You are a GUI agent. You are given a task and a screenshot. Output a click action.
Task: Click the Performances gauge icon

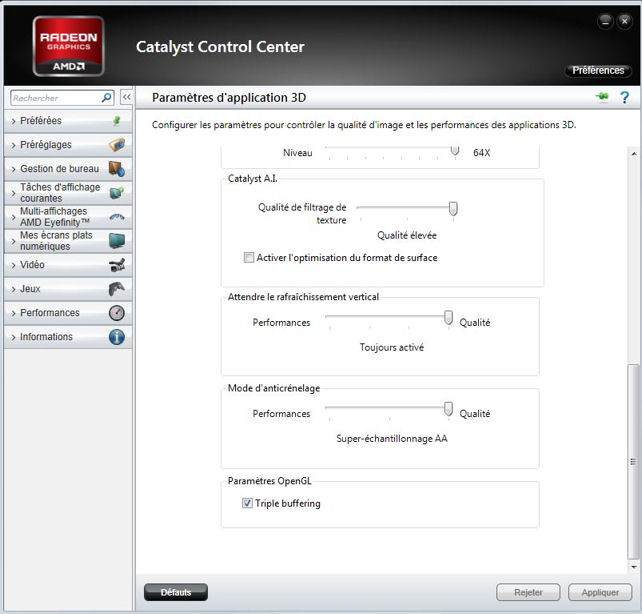coord(117,313)
